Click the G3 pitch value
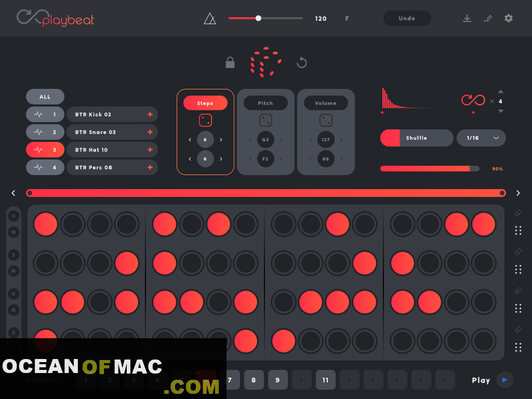The height and width of the screenshot is (399, 532). (x=265, y=140)
